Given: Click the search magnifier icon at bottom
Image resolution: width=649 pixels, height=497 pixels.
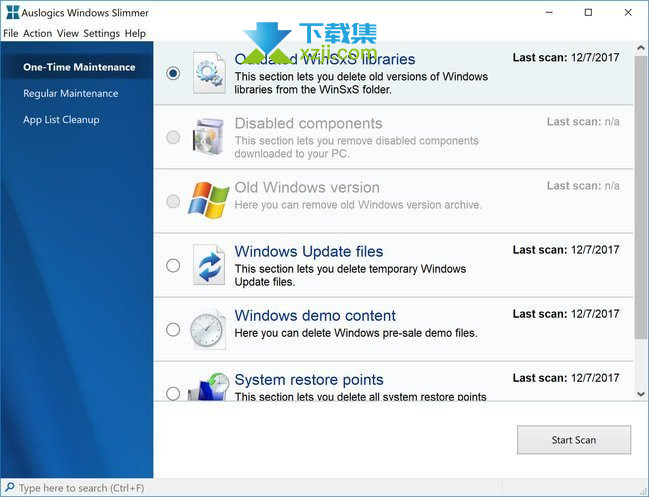Looking at the screenshot, I should tap(10, 487).
